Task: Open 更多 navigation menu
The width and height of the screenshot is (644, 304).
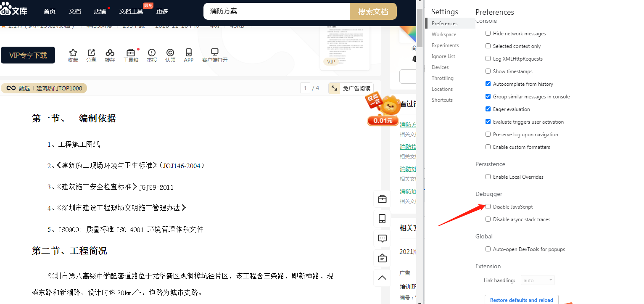Action: pos(162,11)
